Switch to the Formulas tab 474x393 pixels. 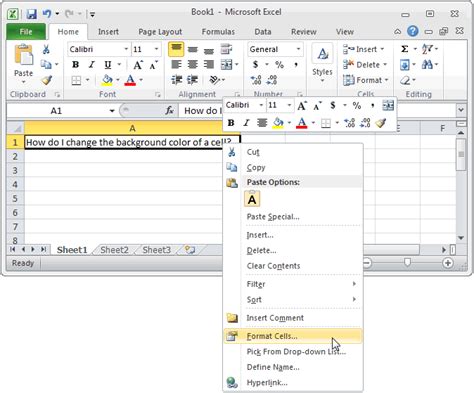pos(218,32)
